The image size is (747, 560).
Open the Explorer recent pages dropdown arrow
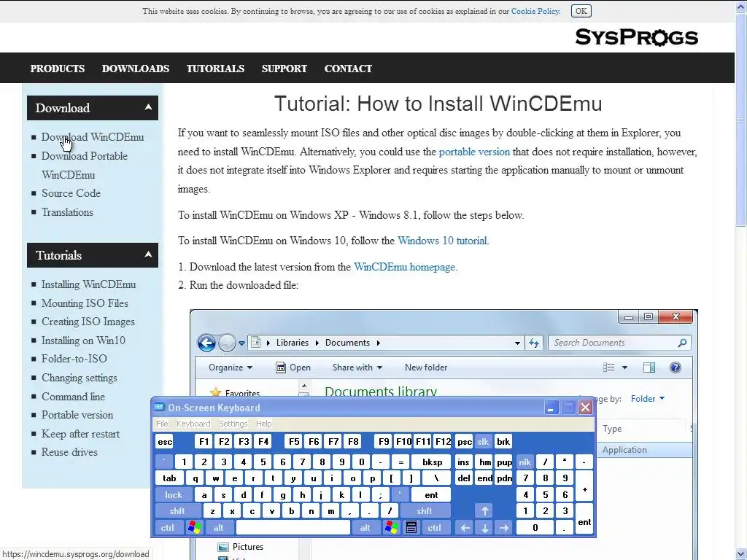[241, 343]
